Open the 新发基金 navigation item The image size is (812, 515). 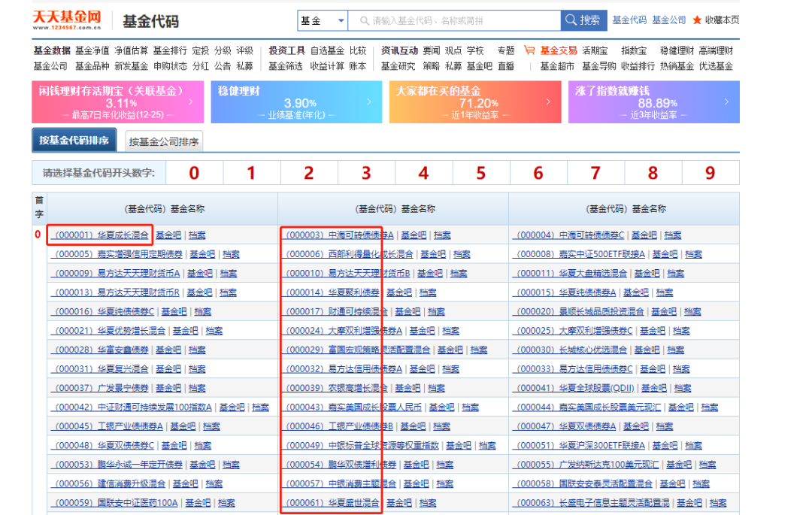click(x=131, y=66)
